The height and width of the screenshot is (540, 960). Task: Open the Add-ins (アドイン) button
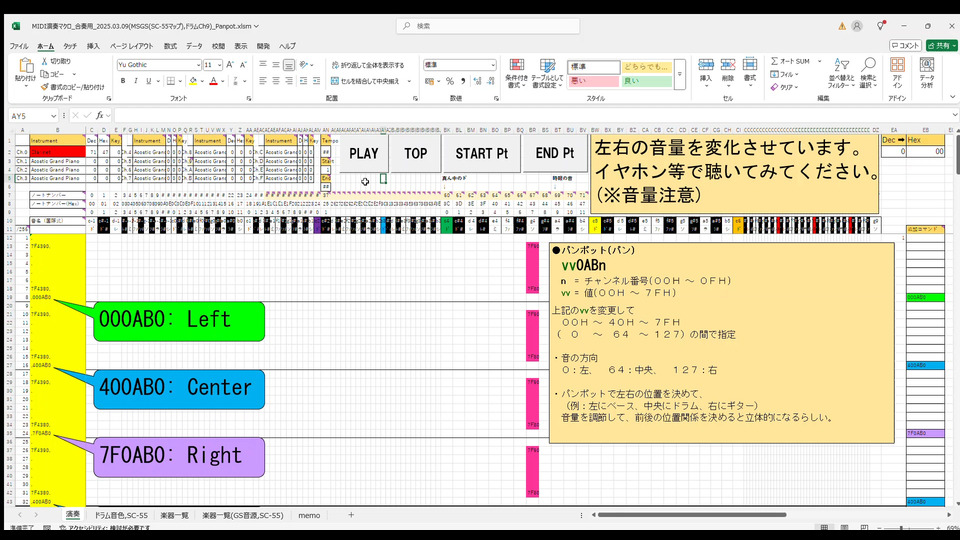[x=897, y=72]
